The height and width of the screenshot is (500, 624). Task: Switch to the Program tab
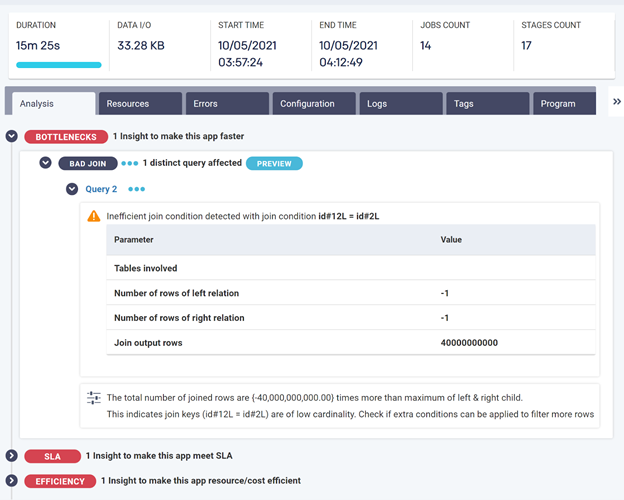click(x=564, y=104)
